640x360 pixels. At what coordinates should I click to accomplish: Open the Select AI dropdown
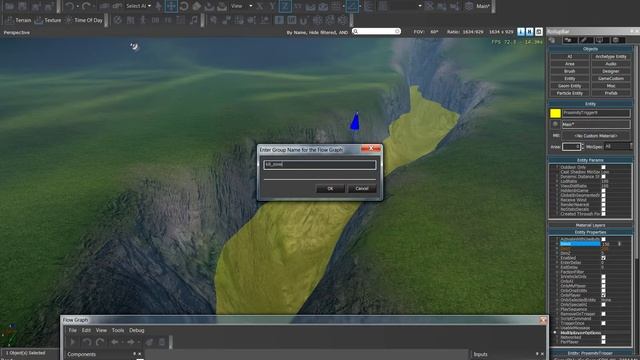(138, 6)
